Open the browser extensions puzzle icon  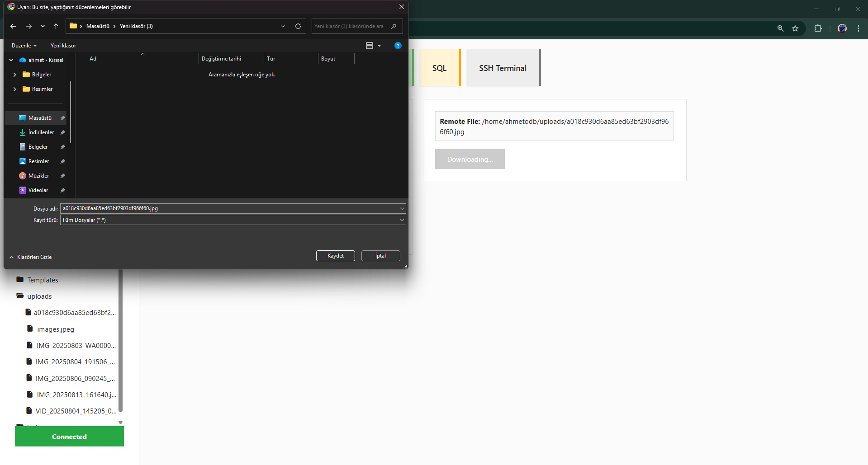818,28
